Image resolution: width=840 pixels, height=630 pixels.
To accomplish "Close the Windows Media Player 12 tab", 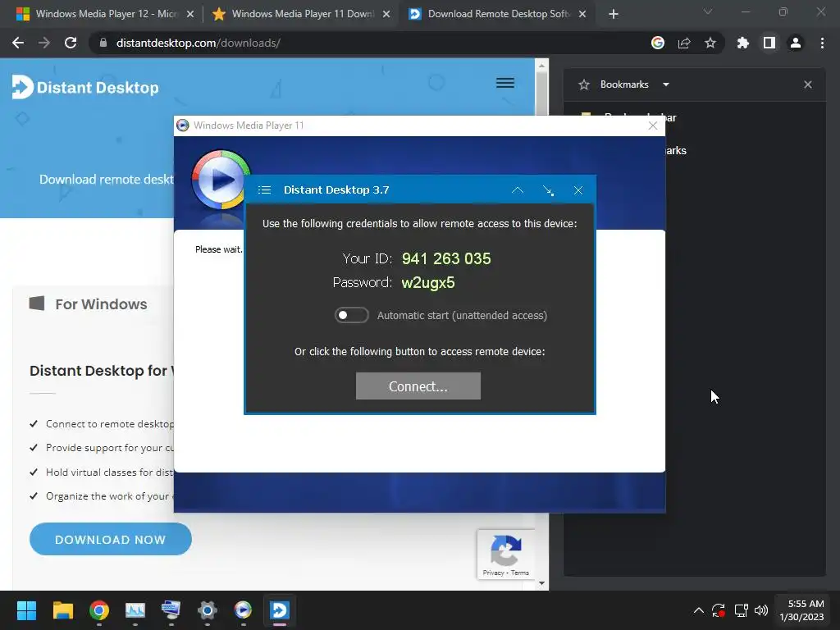I will click(x=190, y=14).
